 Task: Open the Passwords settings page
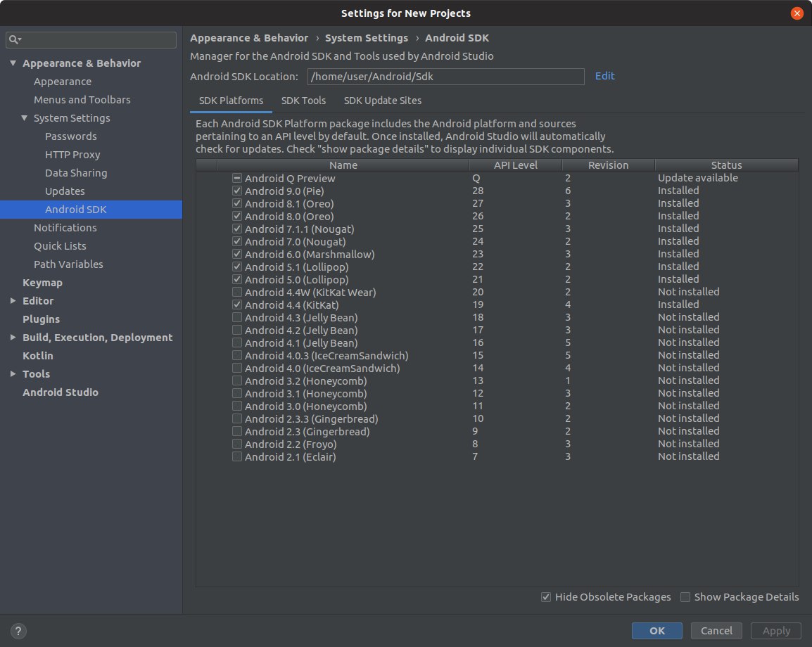71,136
